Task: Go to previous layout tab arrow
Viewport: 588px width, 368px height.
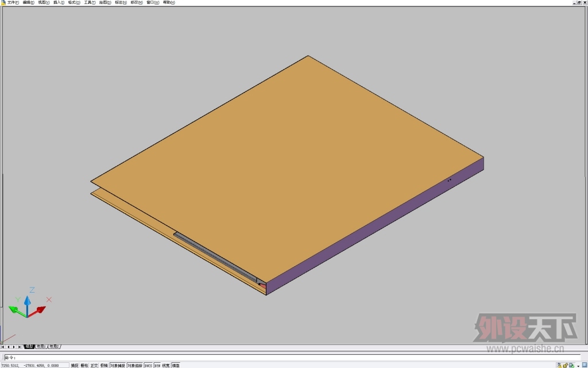Action: click(9, 347)
